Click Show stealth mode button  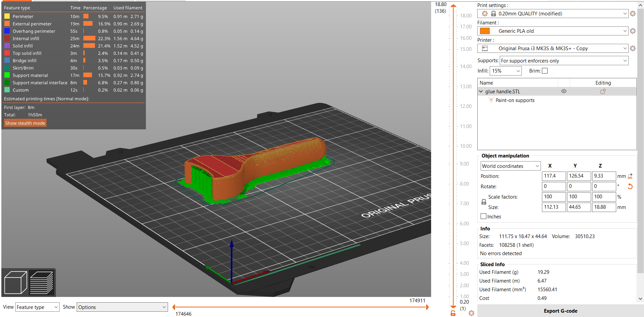point(25,123)
